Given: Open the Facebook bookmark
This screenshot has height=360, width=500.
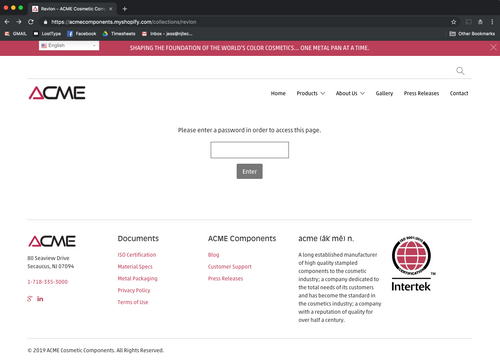Looking at the screenshot, I should click(x=82, y=34).
